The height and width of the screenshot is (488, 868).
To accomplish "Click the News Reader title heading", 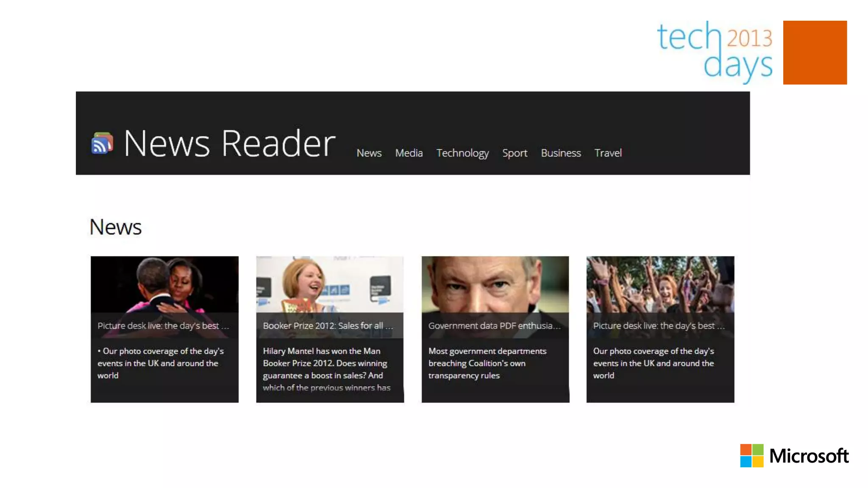I will click(229, 143).
